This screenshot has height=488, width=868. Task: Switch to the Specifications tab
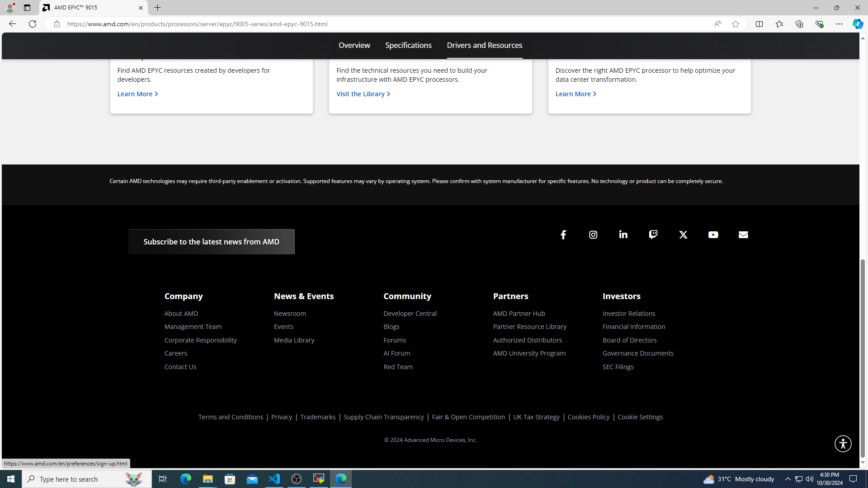point(408,45)
